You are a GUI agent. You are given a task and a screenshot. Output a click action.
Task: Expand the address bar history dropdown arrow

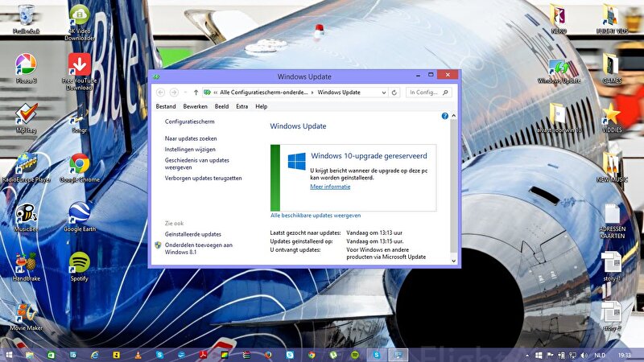point(383,93)
